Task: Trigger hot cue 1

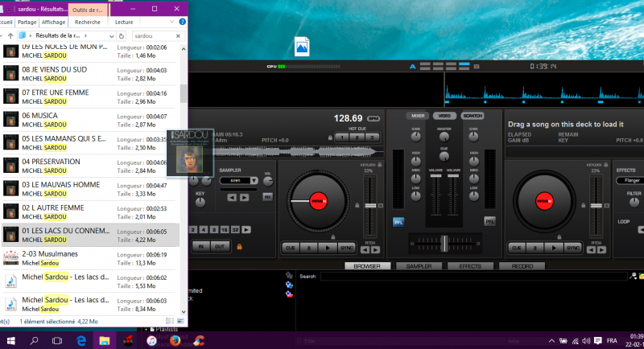Action: (x=341, y=138)
